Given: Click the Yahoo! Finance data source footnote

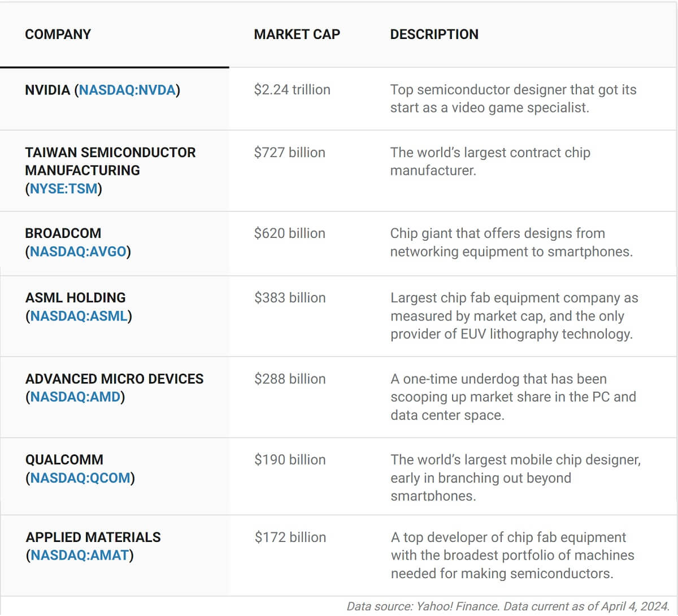Looking at the screenshot, I should click(x=507, y=606).
